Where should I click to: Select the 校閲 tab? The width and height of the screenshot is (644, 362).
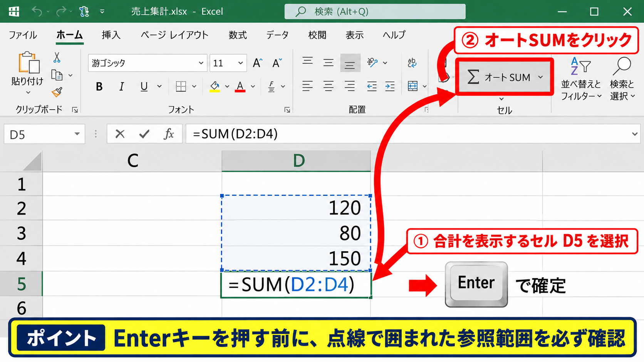click(317, 35)
